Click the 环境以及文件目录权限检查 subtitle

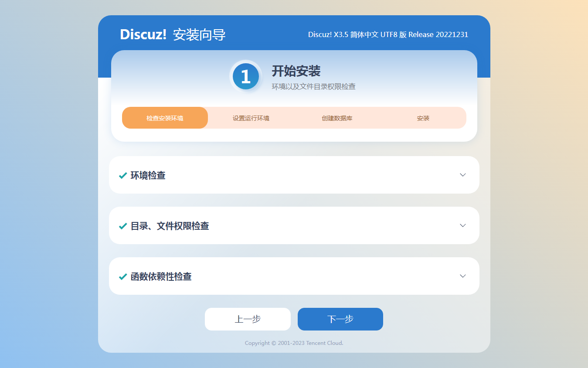coord(314,86)
